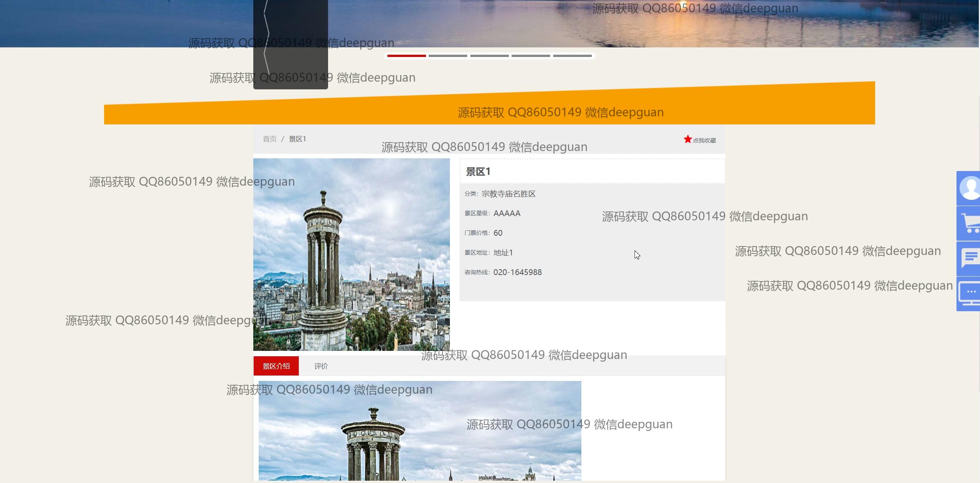Jump to the third carousel slide indicator
Viewport: 980px width, 483px height.
[x=489, y=56]
